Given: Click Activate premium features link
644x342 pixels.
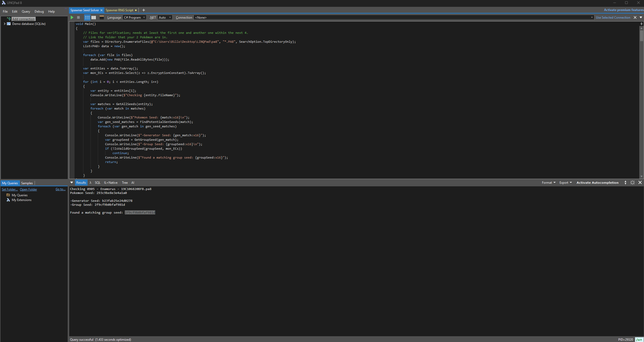Looking at the screenshot, I should (x=624, y=10).
